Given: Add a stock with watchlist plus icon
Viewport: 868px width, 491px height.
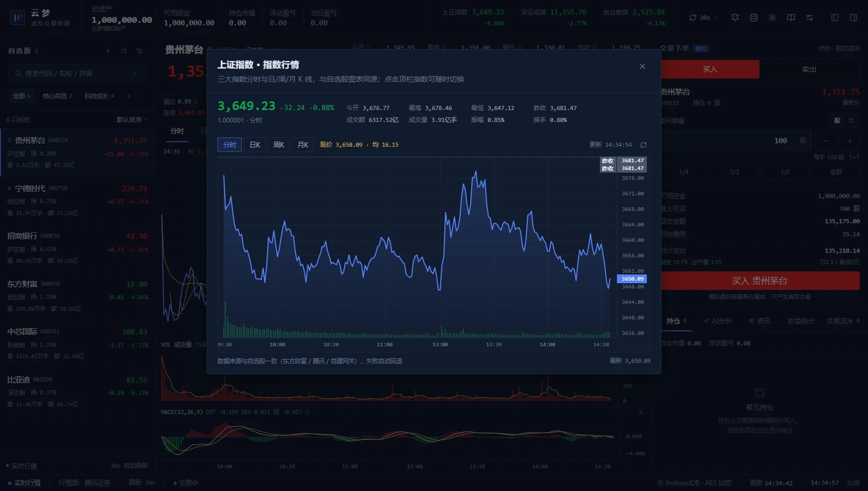Looking at the screenshot, I should tap(108, 51).
